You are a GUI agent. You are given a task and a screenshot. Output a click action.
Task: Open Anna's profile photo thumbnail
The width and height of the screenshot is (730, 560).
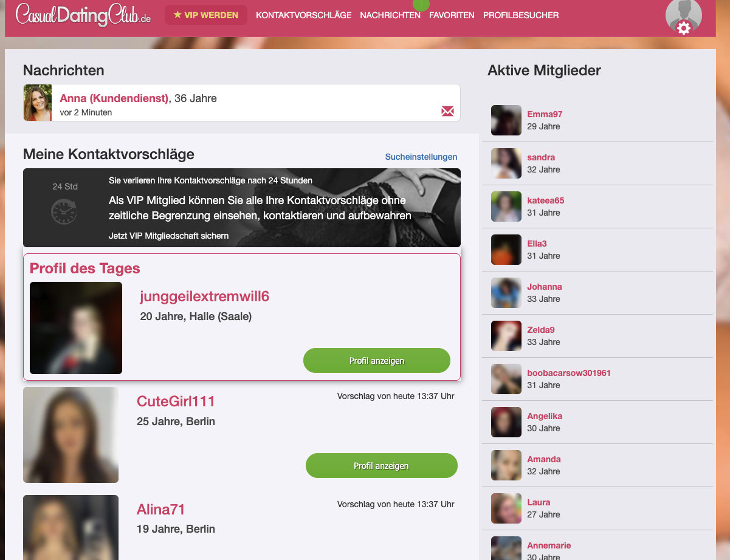38,103
